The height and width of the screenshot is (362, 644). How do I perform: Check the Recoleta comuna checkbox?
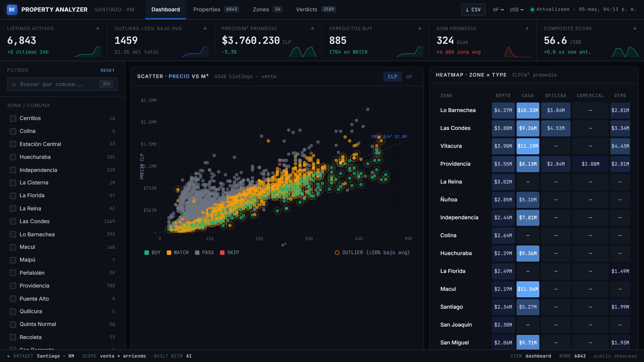click(13, 337)
